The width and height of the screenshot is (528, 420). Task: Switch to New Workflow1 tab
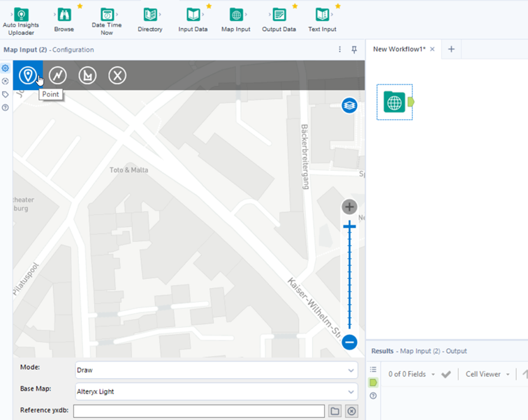coord(399,49)
